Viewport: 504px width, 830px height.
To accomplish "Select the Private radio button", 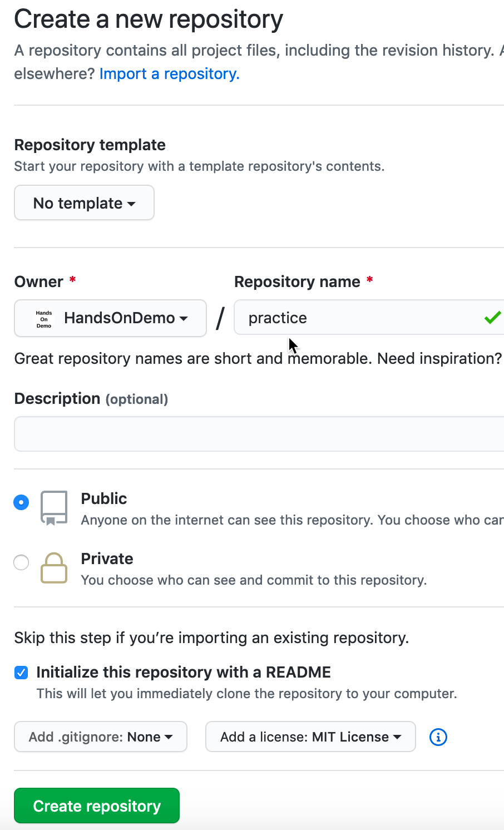I will pyautogui.click(x=21, y=562).
